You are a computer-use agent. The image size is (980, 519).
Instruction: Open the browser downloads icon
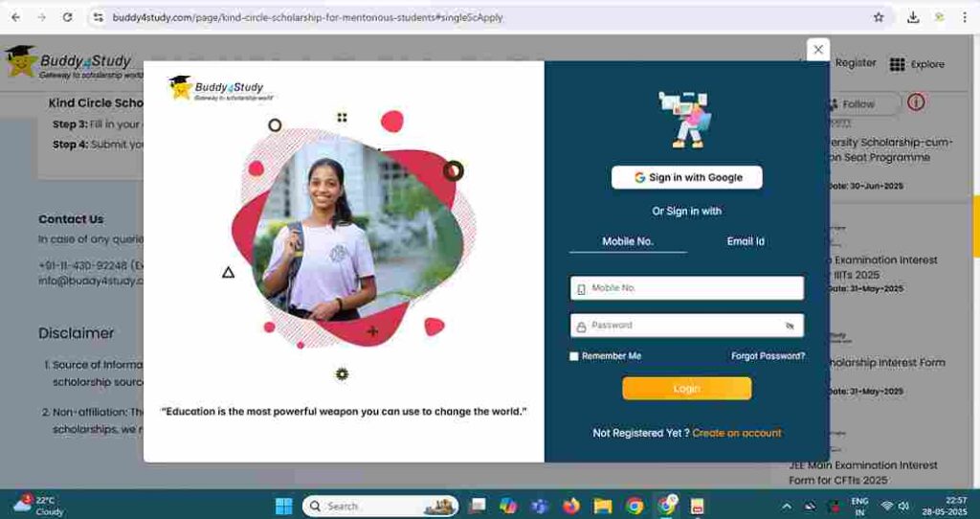913,17
